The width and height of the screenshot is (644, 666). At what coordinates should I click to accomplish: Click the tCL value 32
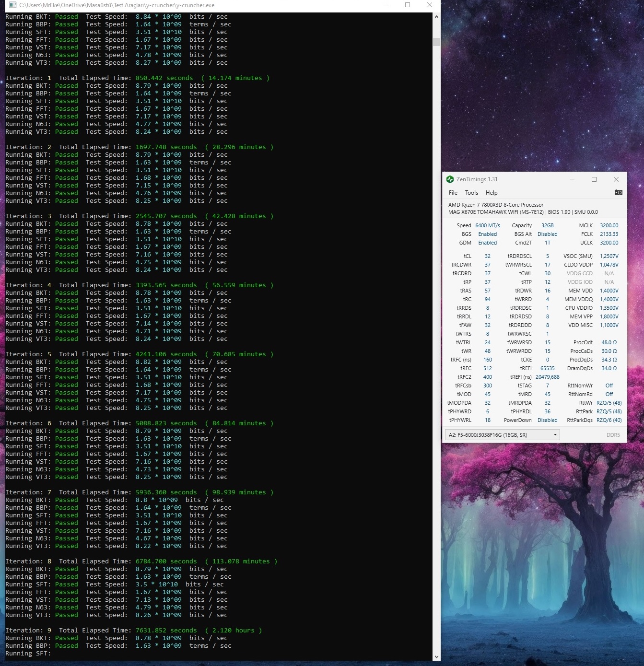pos(488,256)
